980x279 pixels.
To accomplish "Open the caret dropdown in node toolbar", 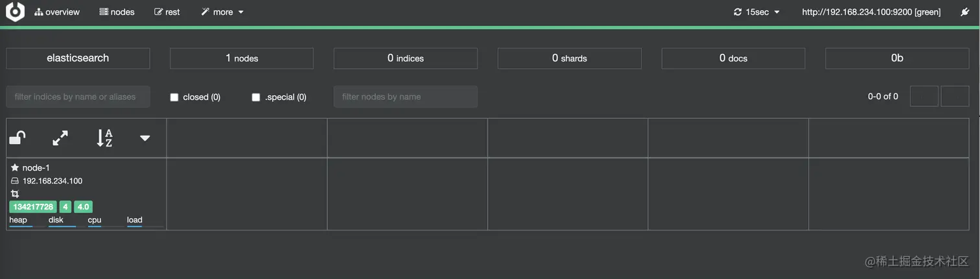I will click(145, 138).
